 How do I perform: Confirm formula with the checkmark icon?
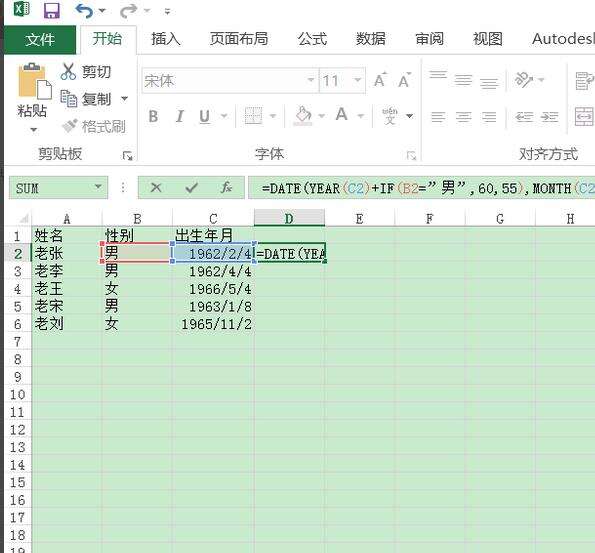[192, 187]
